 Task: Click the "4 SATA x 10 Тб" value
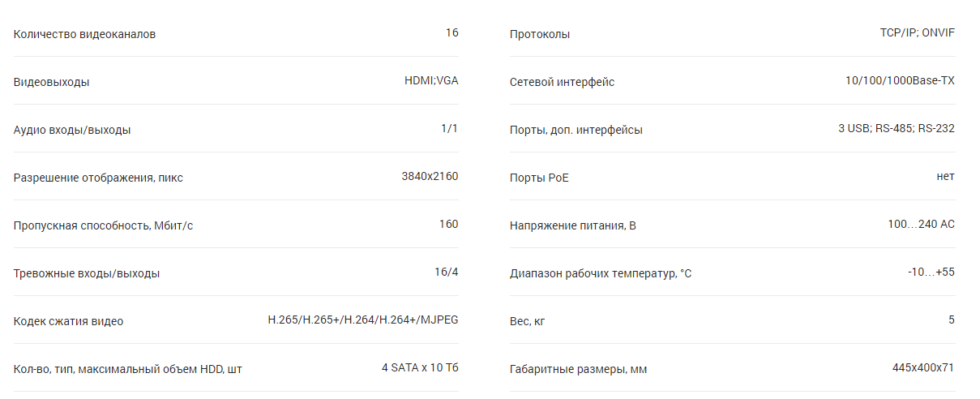420,367
